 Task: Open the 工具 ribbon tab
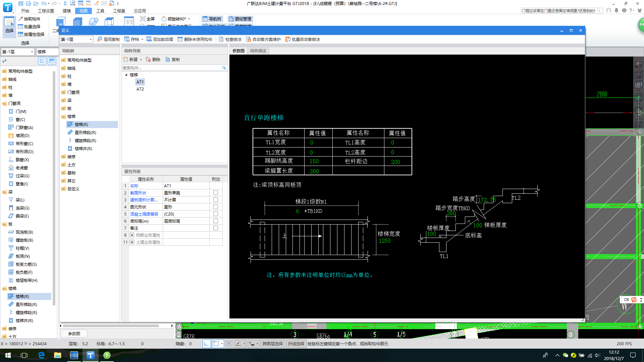pos(100,11)
